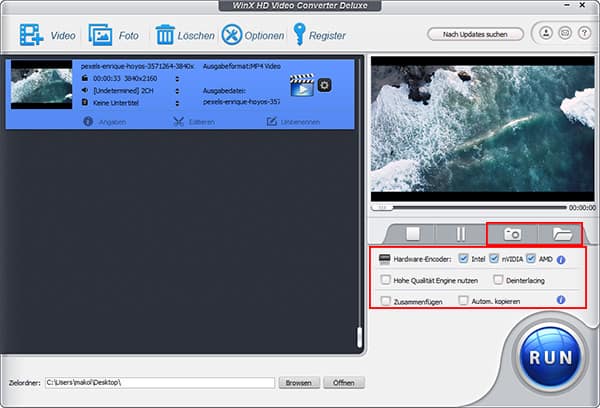Click the email envelope icon

coord(565,33)
